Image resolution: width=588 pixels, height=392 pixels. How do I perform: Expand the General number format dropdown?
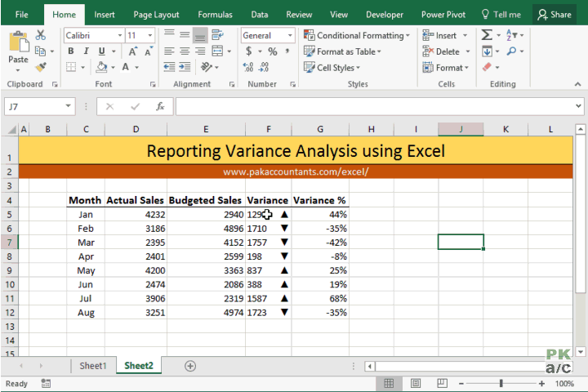(x=290, y=35)
